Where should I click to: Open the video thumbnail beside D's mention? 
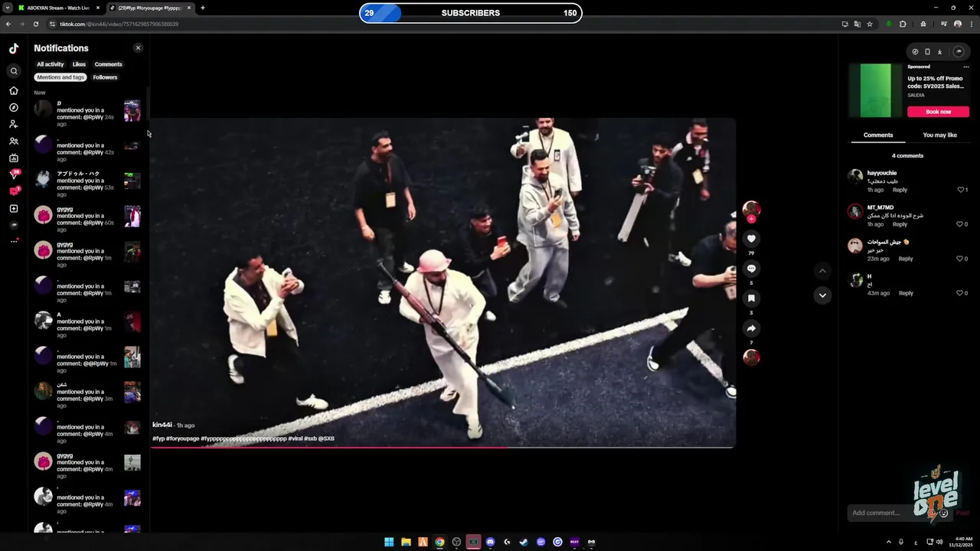pos(132,111)
